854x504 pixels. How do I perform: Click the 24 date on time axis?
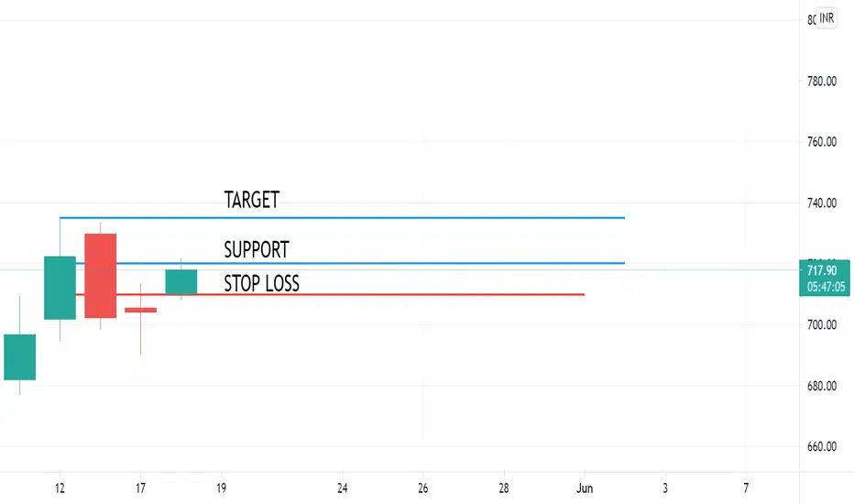point(342,488)
